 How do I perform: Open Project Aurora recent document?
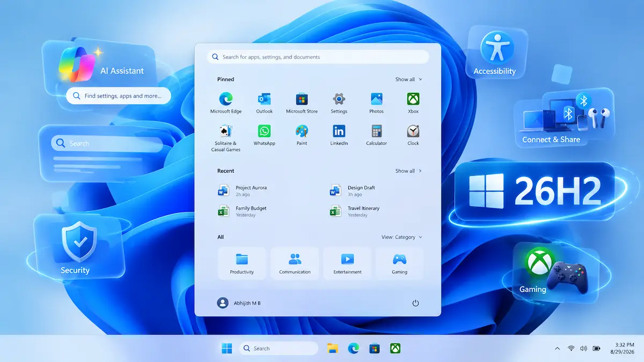pyautogui.click(x=243, y=191)
